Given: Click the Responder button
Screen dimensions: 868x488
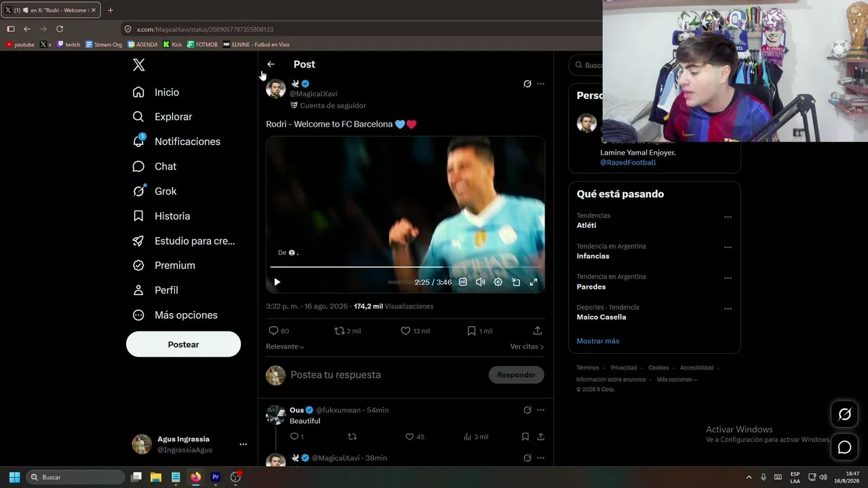Looking at the screenshot, I should coord(516,375).
